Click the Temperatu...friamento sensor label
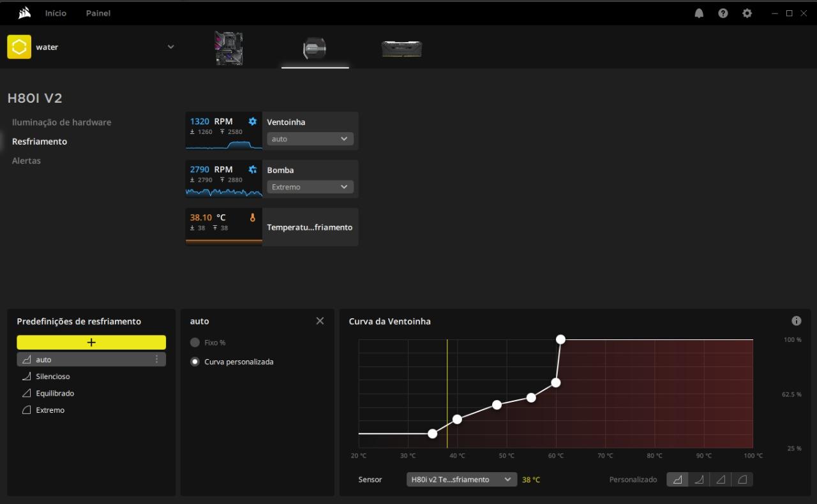 [310, 227]
